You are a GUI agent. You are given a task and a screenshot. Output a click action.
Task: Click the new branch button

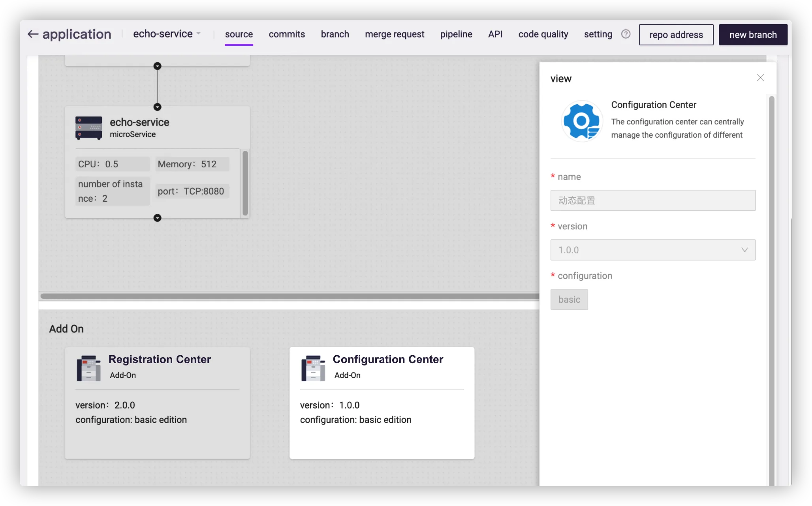tap(753, 35)
